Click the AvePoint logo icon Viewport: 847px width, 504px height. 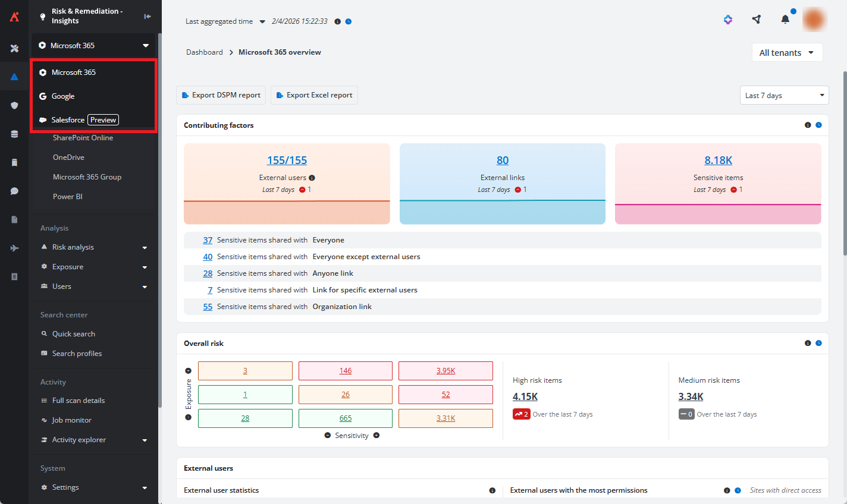tap(14, 17)
